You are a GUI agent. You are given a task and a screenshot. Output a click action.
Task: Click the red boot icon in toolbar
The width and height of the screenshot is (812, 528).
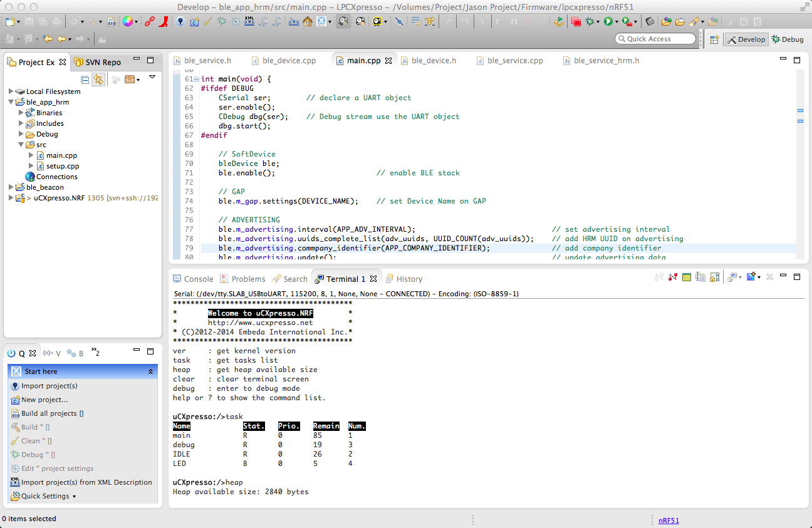tap(163, 21)
